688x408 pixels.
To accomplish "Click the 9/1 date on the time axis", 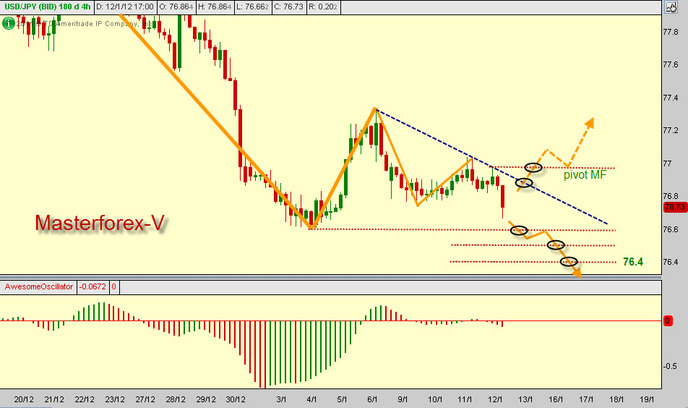I will (402, 400).
